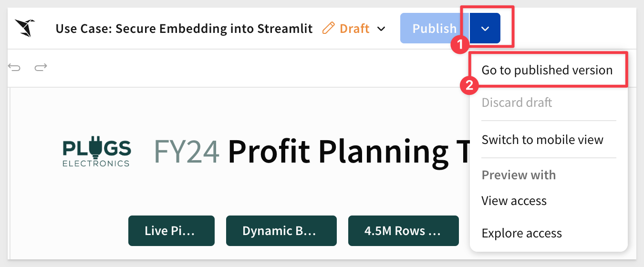Open the Draft status dropdown chevron

click(381, 29)
